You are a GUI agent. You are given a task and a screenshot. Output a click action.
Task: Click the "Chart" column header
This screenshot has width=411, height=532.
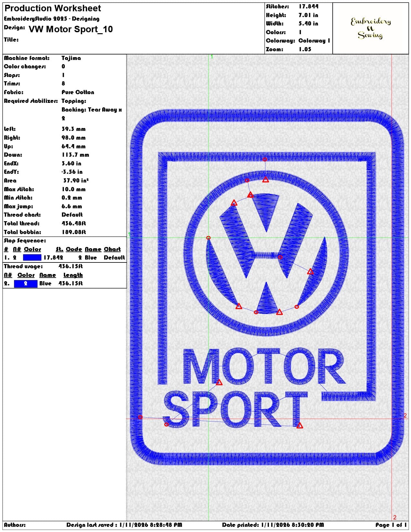[x=112, y=249]
